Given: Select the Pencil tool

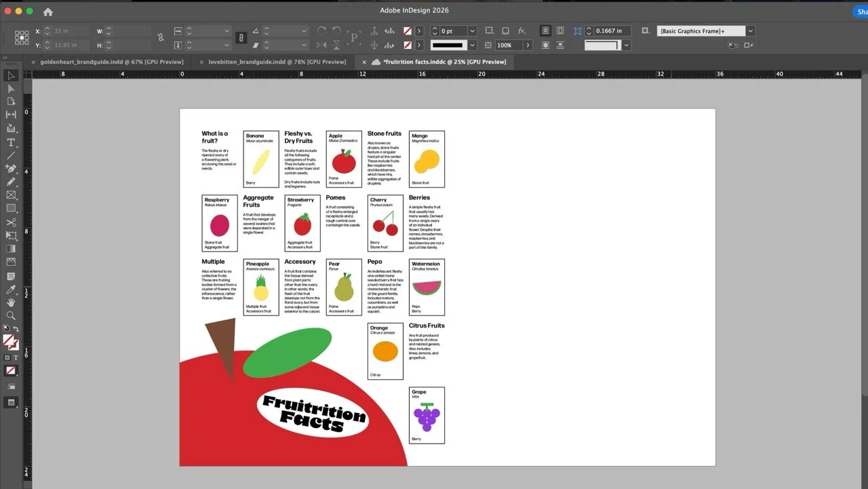Looking at the screenshot, I should point(11,182).
